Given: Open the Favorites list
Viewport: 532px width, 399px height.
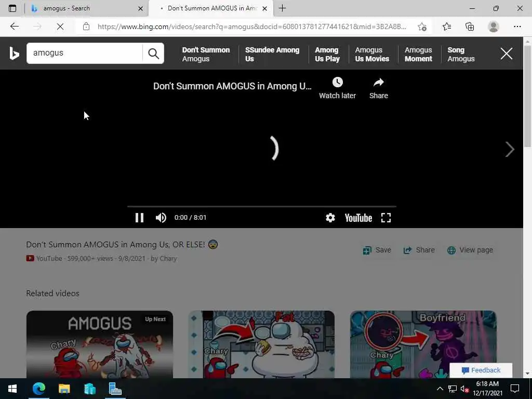Looking at the screenshot, I should [x=447, y=26].
